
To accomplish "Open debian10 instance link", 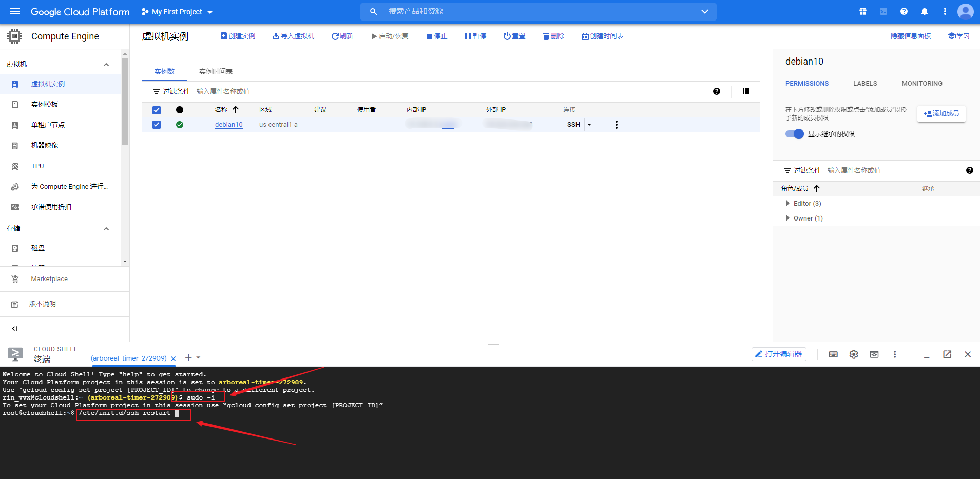I will pyautogui.click(x=229, y=125).
